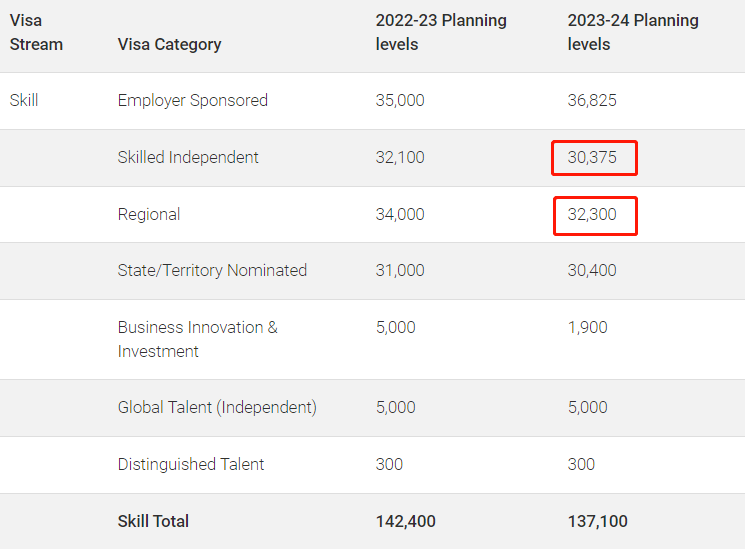The height and width of the screenshot is (549, 745).
Task: Click the 142,400 total value
Action: click(x=405, y=521)
